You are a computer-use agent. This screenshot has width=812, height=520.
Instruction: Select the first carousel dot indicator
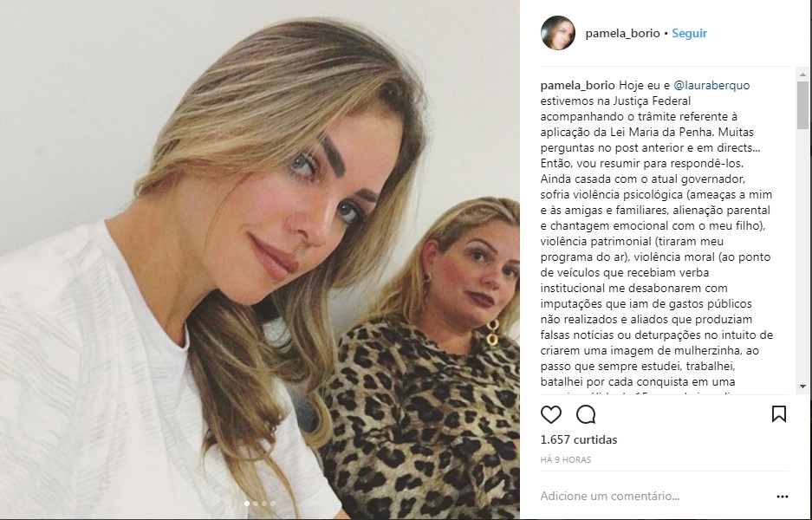(246, 504)
